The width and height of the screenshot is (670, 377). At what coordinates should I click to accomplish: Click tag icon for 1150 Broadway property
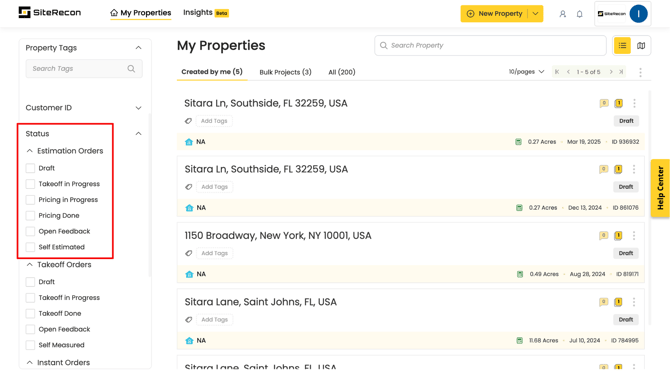(x=188, y=253)
